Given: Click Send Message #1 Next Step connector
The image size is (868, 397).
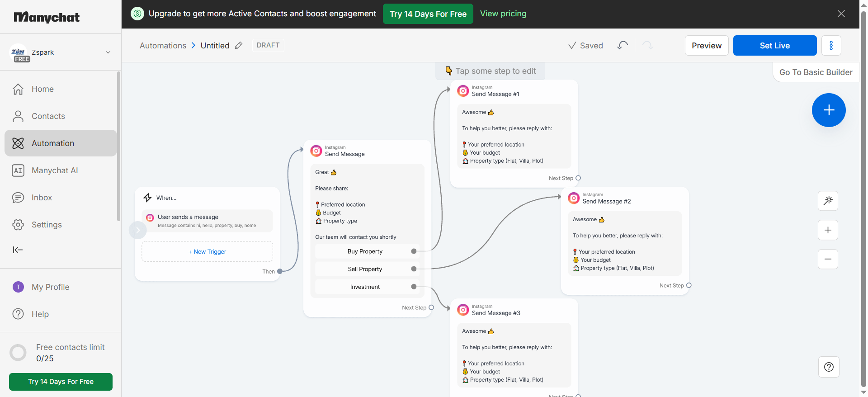Looking at the screenshot, I should (578, 178).
